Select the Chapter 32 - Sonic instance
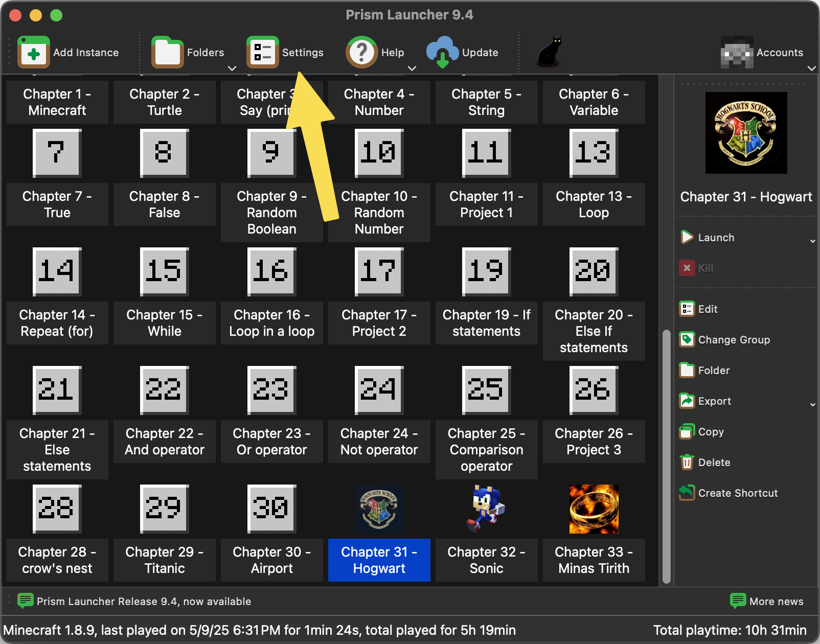 coord(486,532)
